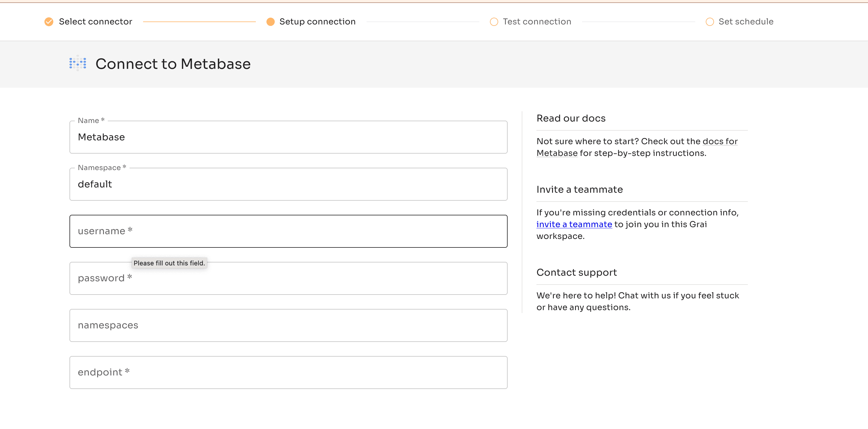Screen dimensions: 868x429
Task: Click into the endpoint field
Action: (288, 373)
